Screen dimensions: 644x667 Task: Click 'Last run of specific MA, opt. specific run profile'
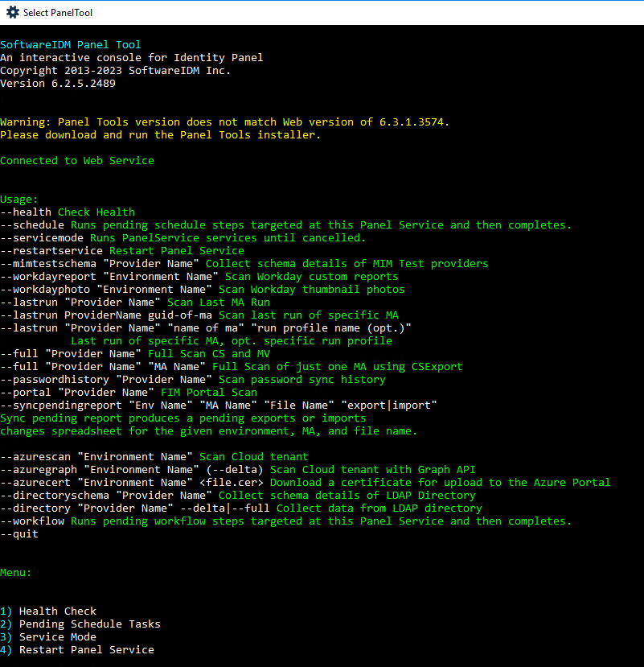[x=232, y=340]
